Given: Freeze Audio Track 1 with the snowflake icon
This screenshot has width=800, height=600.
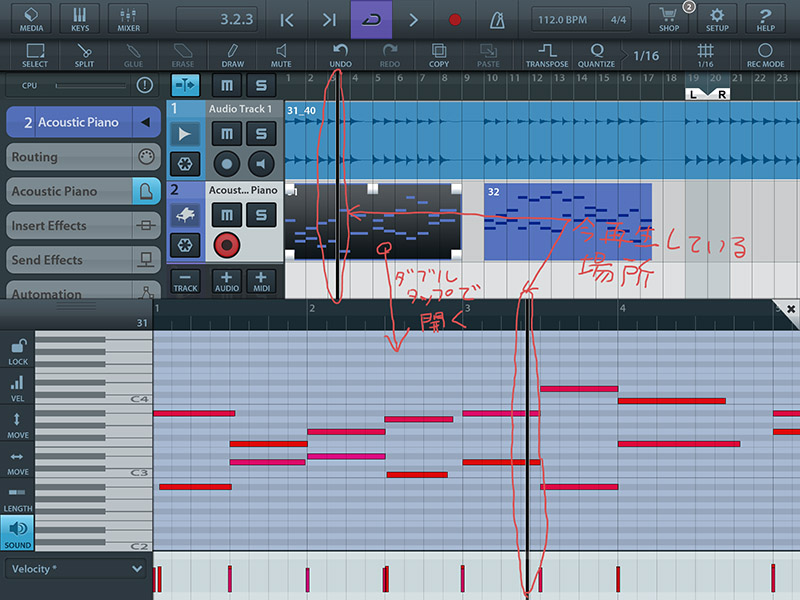Looking at the screenshot, I should pos(185,164).
